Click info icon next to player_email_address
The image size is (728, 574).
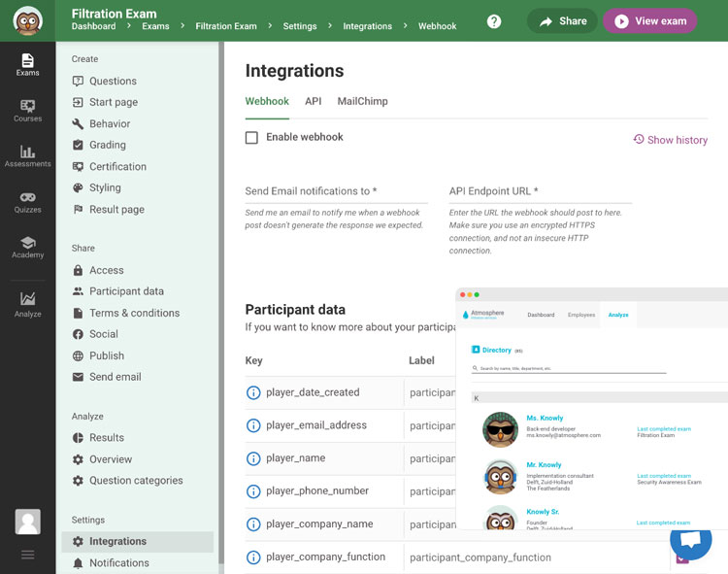pyautogui.click(x=253, y=425)
